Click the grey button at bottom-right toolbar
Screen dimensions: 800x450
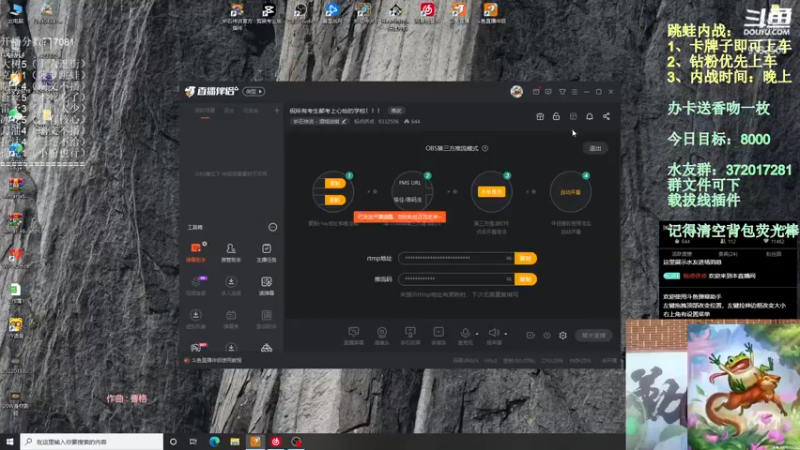coord(593,335)
